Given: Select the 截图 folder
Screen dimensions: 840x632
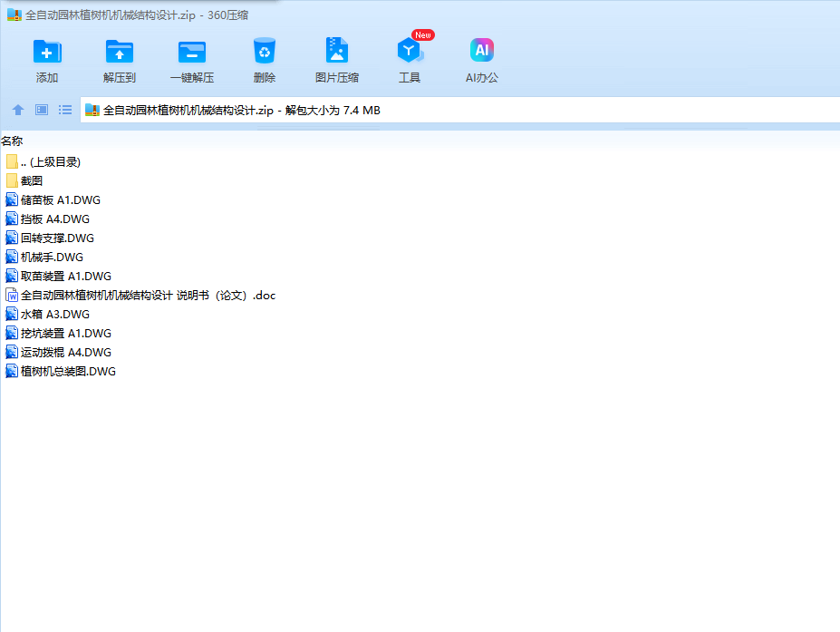Looking at the screenshot, I should point(24,181).
